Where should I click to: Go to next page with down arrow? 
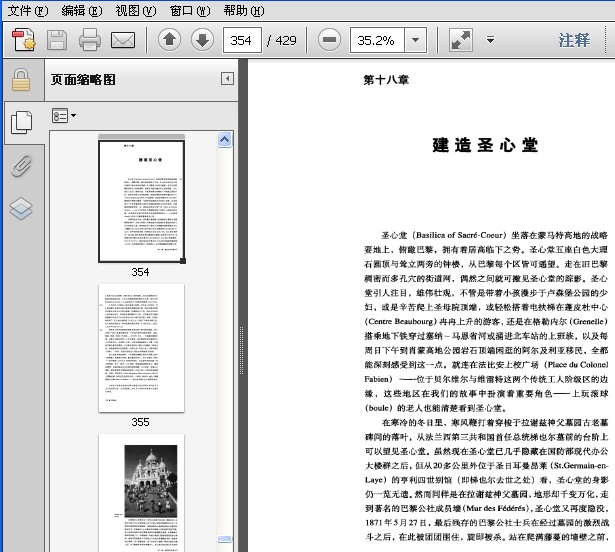(202, 40)
